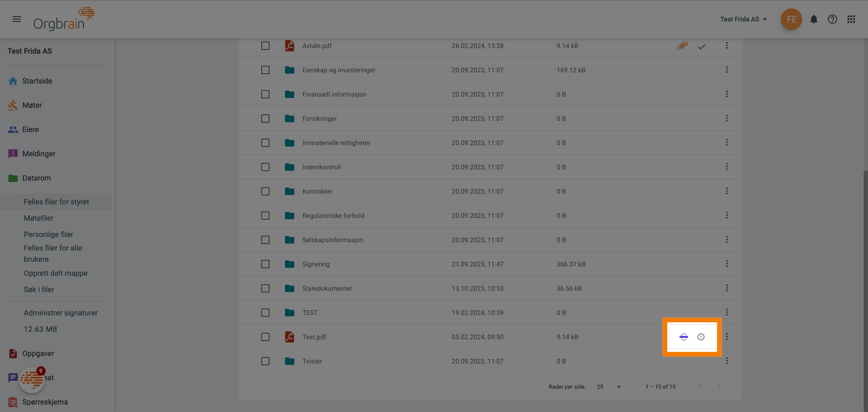
Task: Click the 12.63 MB storage text
Action: [x=40, y=329]
